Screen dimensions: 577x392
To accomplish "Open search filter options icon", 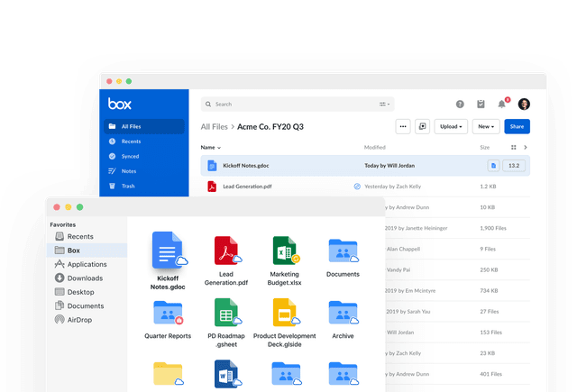I will (384, 105).
